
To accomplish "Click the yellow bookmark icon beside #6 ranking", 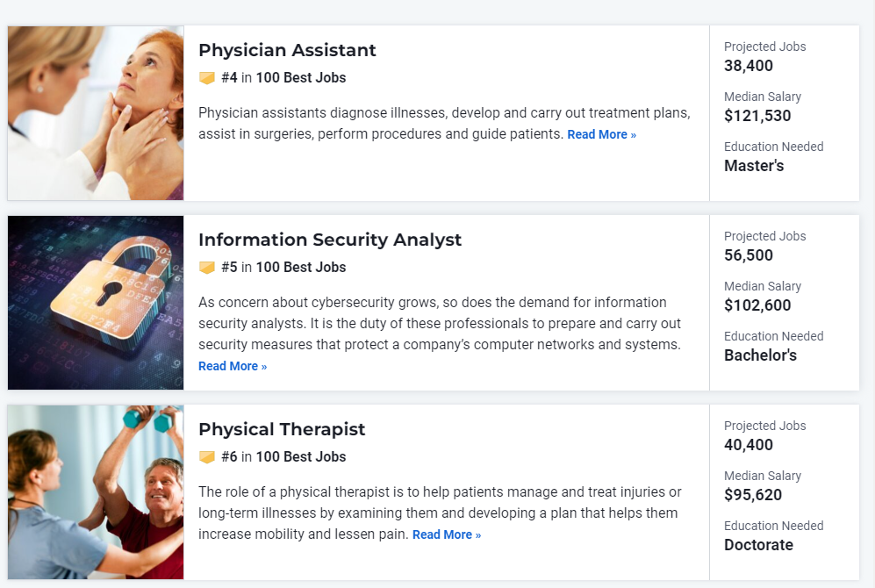I will point(207,457).
